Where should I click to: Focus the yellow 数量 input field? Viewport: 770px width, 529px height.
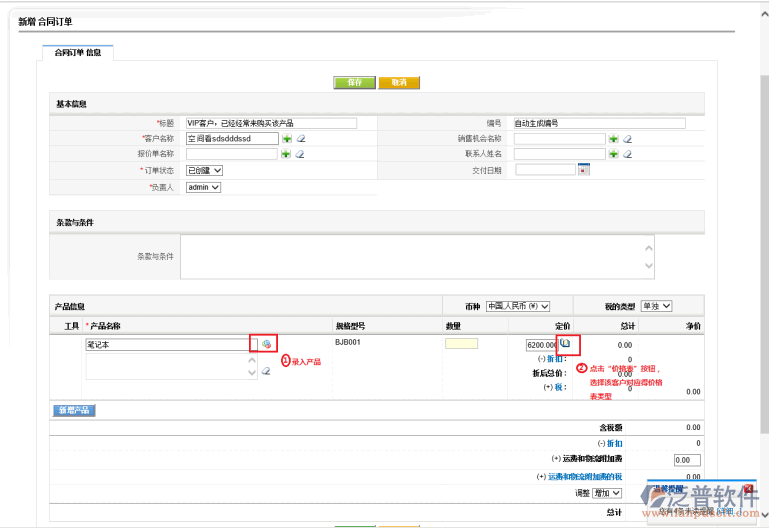click(460, 344)
